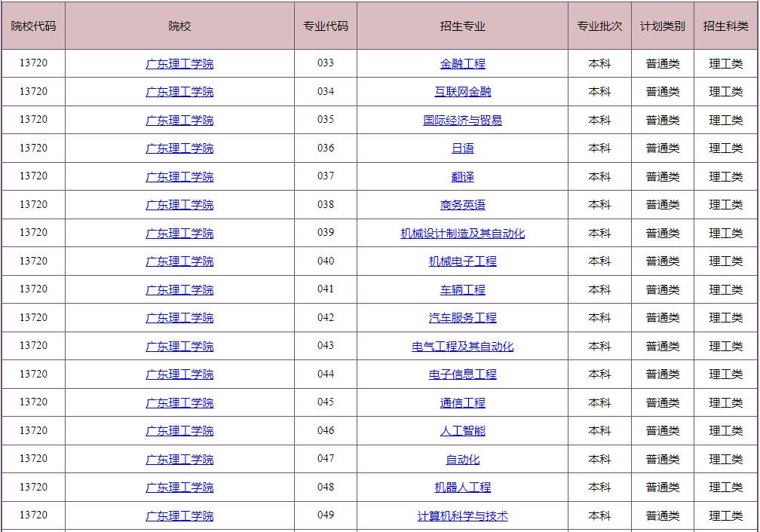Open the 自动化 major link
This screenshot has width=760, height=532.
(462, 459)
